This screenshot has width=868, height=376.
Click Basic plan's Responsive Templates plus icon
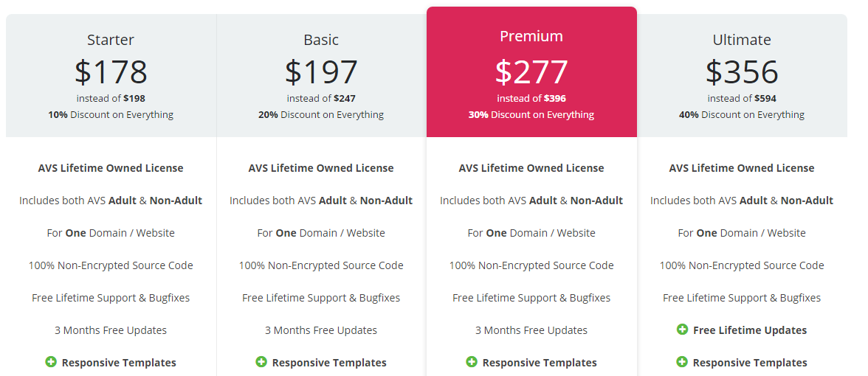(x=261, y=362)
